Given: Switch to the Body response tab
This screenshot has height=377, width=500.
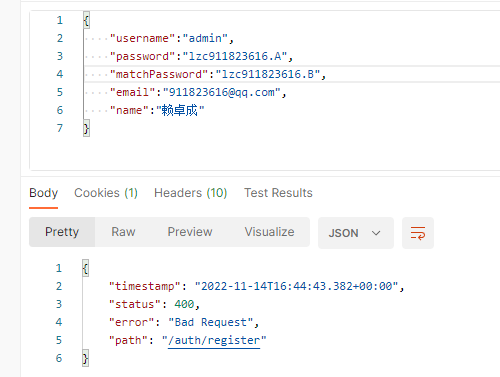Looking at the screenshot, I should tap(43, 193).
